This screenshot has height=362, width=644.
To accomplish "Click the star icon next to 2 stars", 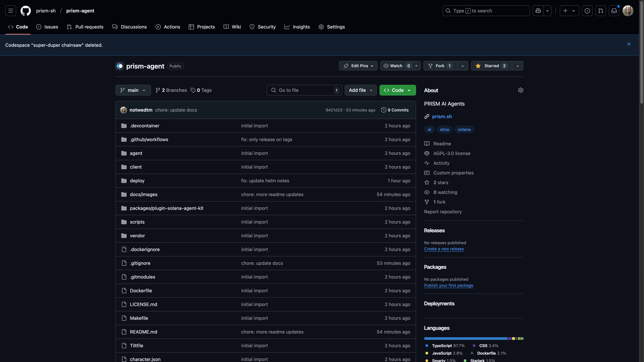I will click(x=427, y=183).
